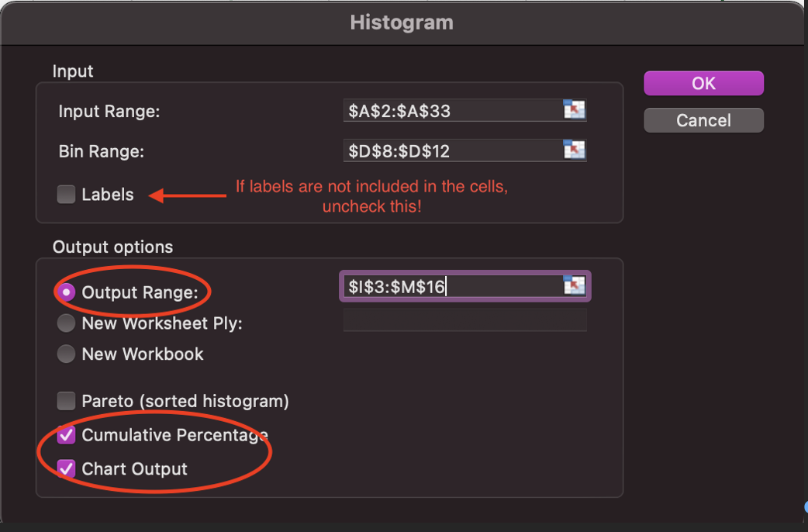Click the Histogram dialog title bar
The image size is (808, 532).
pos(402,22)
